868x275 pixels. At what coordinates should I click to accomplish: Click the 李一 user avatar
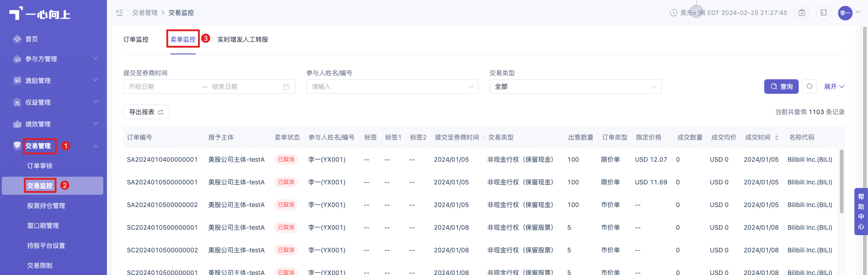[845, 13]
